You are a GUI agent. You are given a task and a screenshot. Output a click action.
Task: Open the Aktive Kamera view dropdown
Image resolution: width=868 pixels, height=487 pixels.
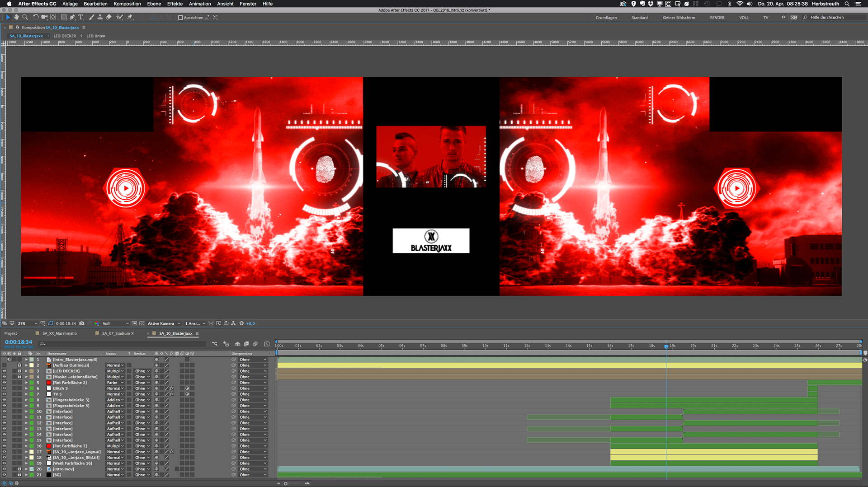(x=164, y=323)
